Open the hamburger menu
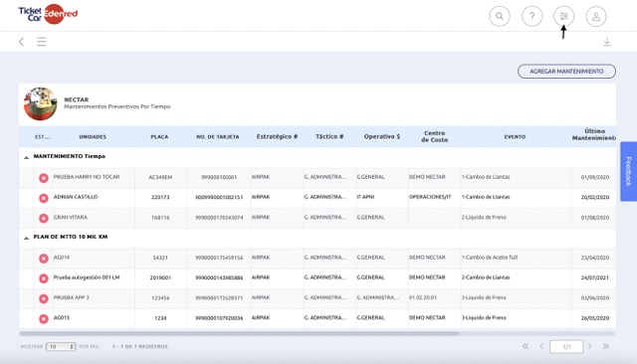The image size is (637, 364). (42, 42)
